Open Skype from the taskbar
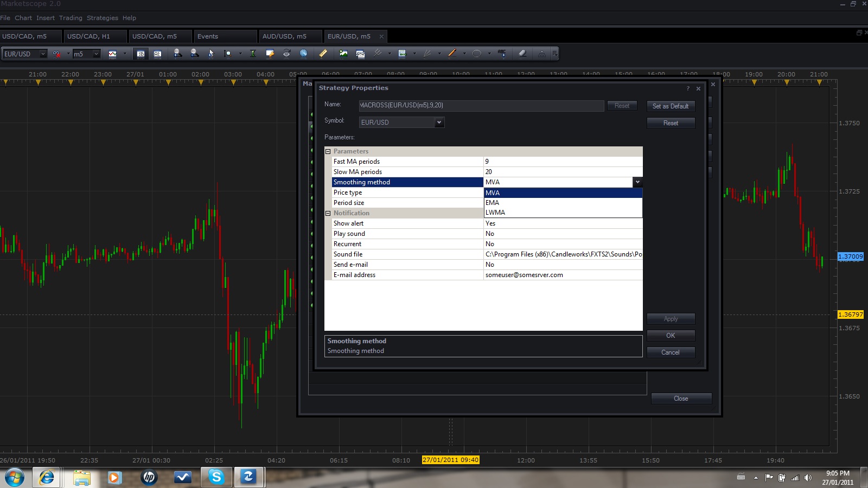The width and height of the screenshot is (868, 488). pyautogui.click(x=216, y=477)
